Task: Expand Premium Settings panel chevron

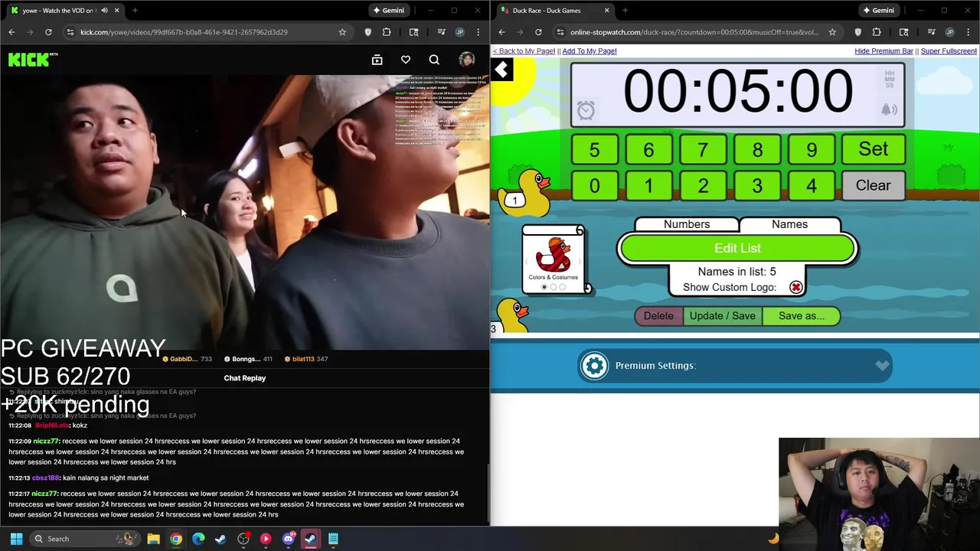Action: [x=882, y=366]
